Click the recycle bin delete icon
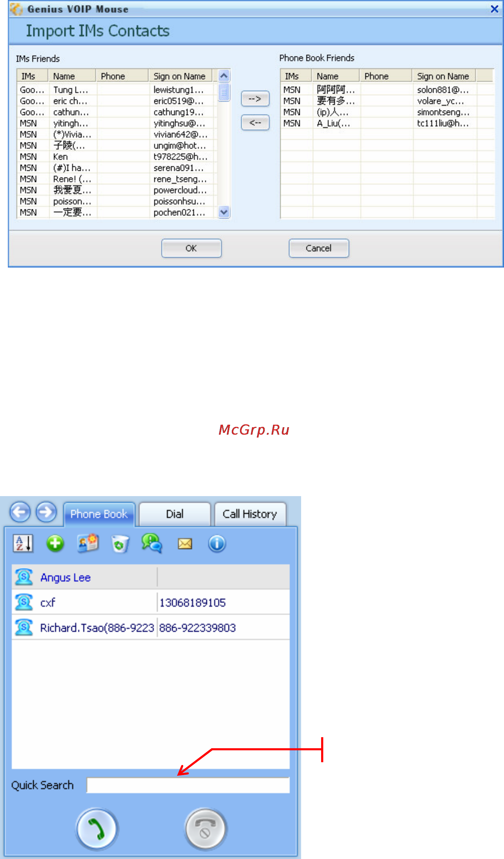The image size is (504, 859). [x=120, y=544]
